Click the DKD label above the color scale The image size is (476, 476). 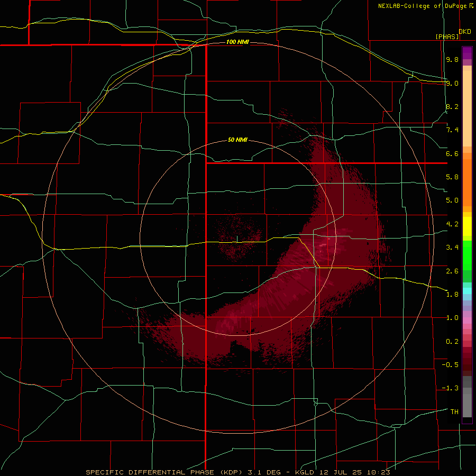[465, 32]
